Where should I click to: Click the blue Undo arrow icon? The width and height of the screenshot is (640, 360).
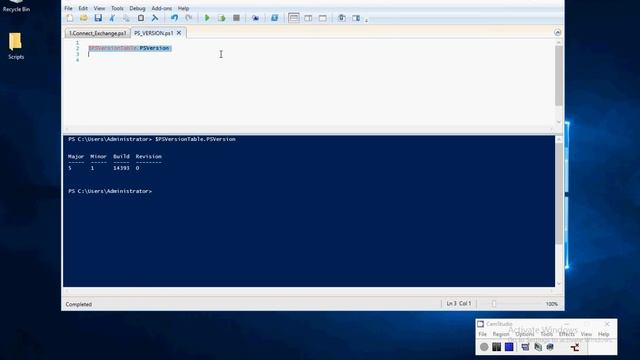174,18
